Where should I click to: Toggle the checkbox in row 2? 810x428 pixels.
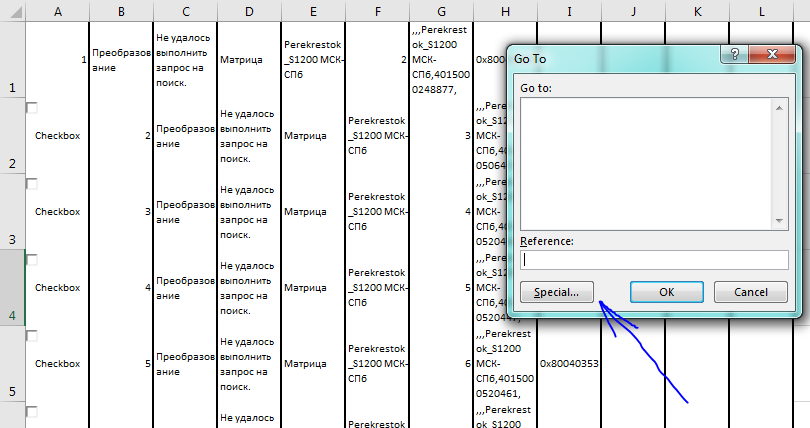click(32, 108)
